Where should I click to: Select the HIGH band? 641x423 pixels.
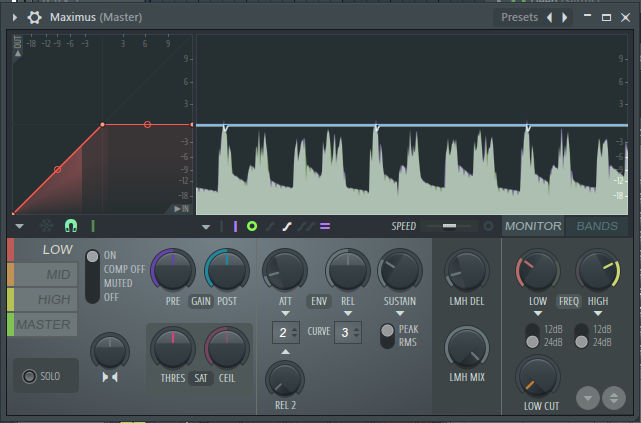tap(43, 300)
